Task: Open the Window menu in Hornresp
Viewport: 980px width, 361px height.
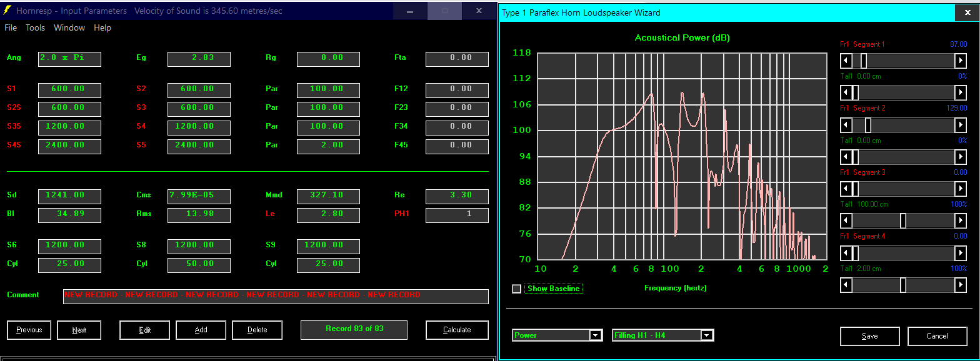Action: [69, 27]
